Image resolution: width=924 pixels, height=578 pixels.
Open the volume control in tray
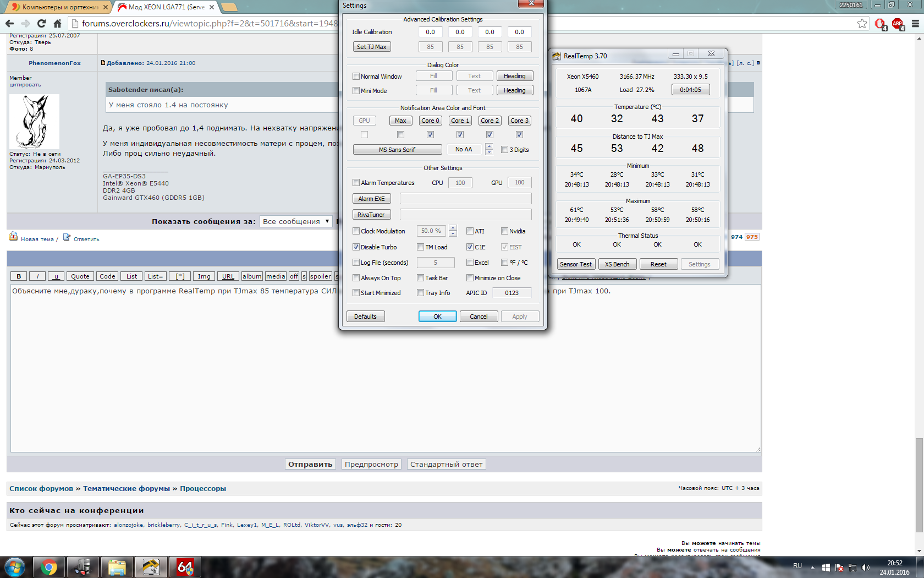click(866, 567)
